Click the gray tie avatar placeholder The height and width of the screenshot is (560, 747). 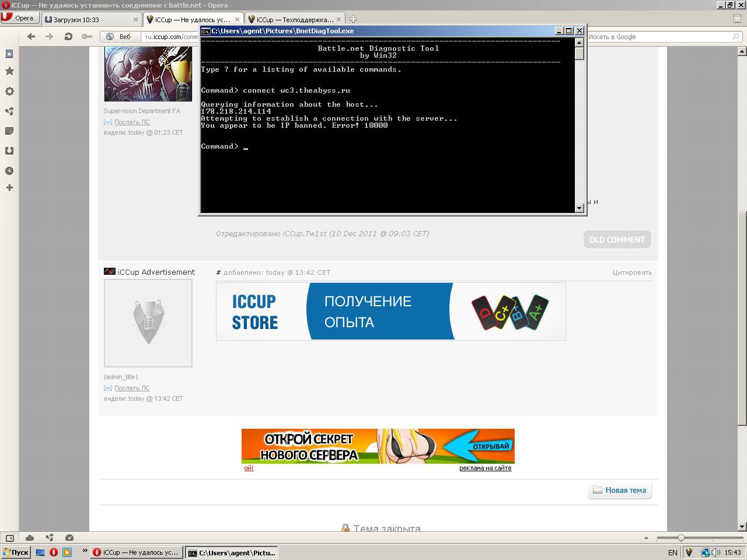pyautogui.click(x=148, y=323)
